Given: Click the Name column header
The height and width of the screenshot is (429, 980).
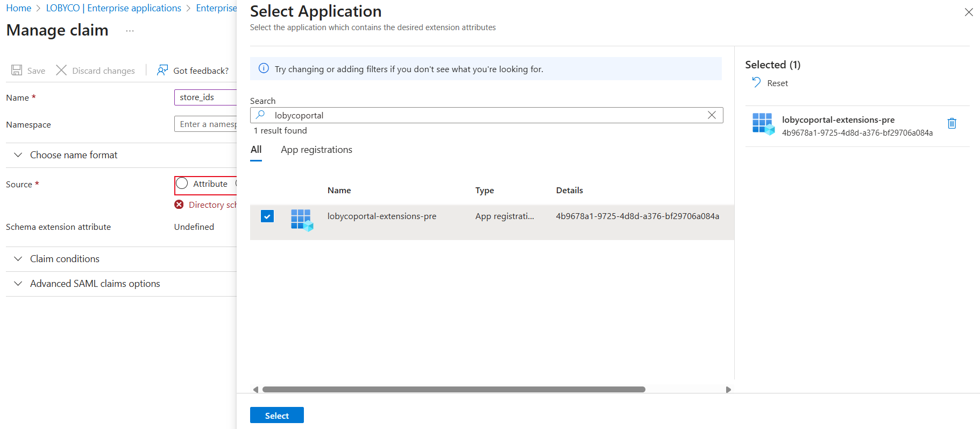Looking at the screenshot, I should click(339, 190).
